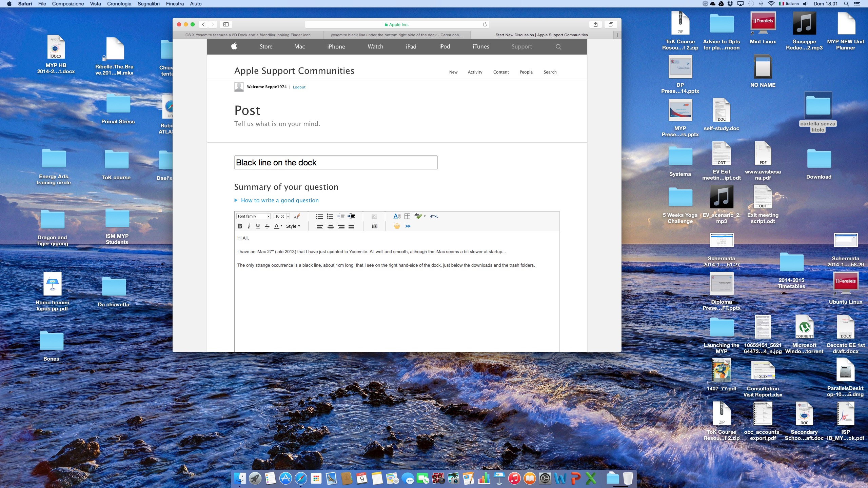Center-align text in the editor
Image resolution: width=868 pixels, height=488 pixels.
tap(330, 226)
